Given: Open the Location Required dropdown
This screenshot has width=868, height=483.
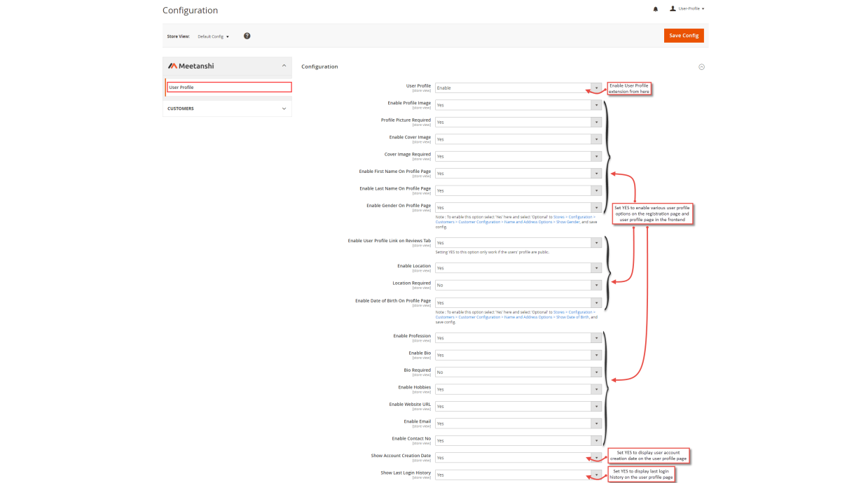Looking at the screenshot, I should tap(518, 285).
